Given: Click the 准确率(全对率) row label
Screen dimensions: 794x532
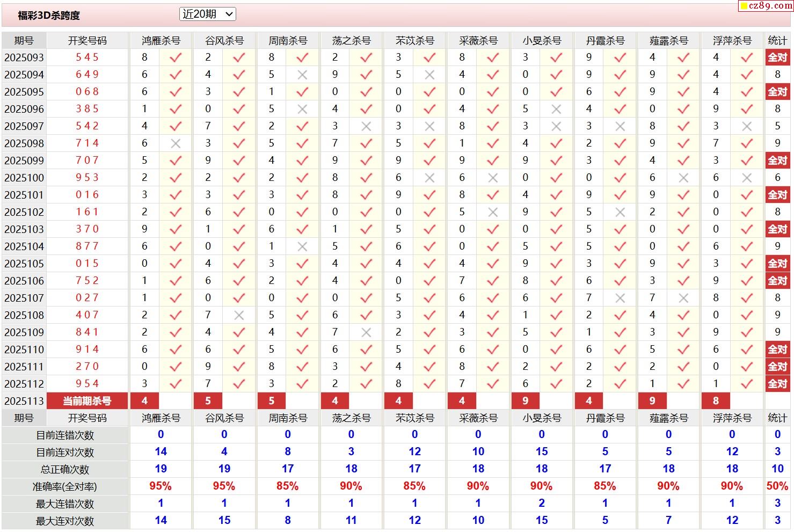Looking at the screenshot, I should click(x=65, y=487).
